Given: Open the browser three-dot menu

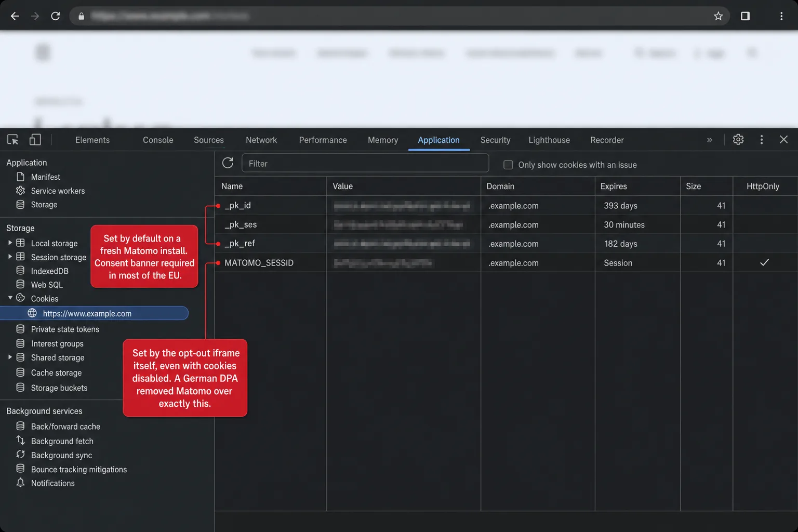Looking at the screenshot, I should (x=781, y=16).
